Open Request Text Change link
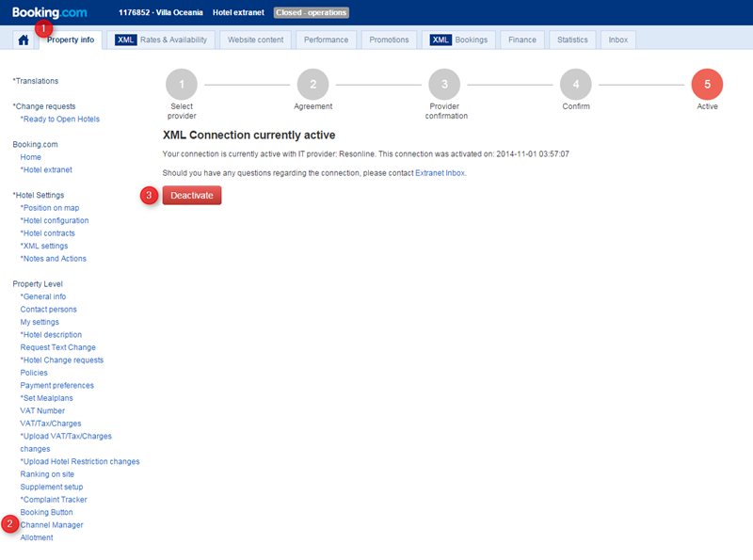This screenshot has width=753, height=560. [58, 347]
